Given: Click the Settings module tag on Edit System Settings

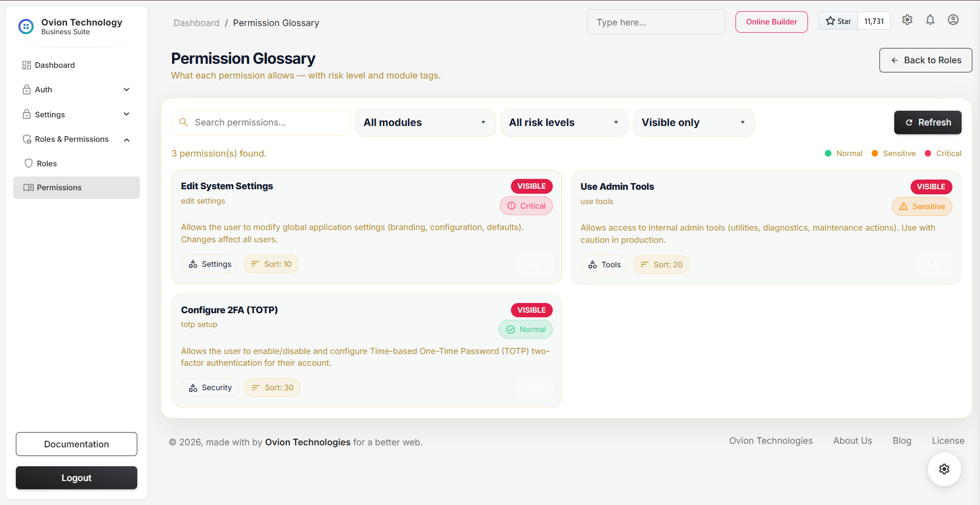Looking at the screenshot, I should [x=209, y=264].
